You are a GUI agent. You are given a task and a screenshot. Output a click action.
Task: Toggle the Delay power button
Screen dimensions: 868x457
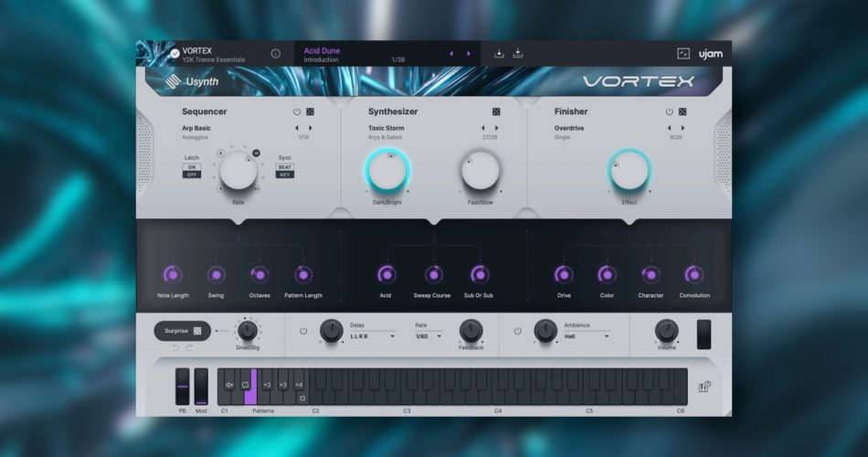303,330
